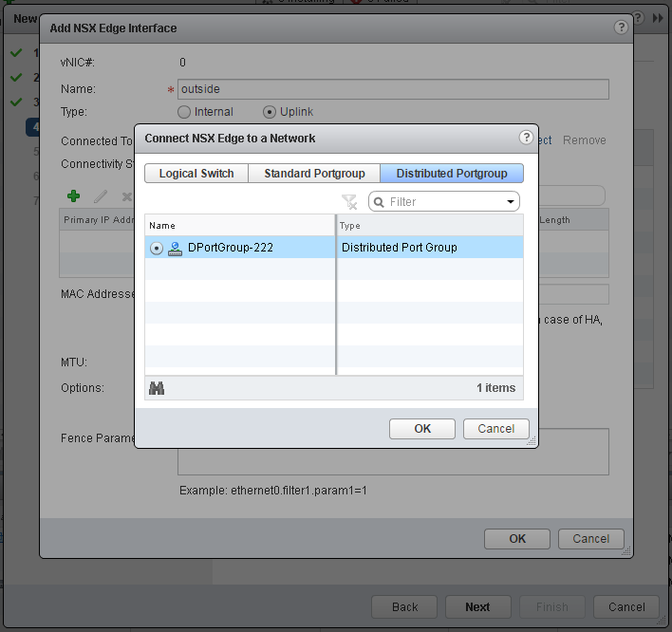Switch to the Standard Portgroup tab

[314, 173]
